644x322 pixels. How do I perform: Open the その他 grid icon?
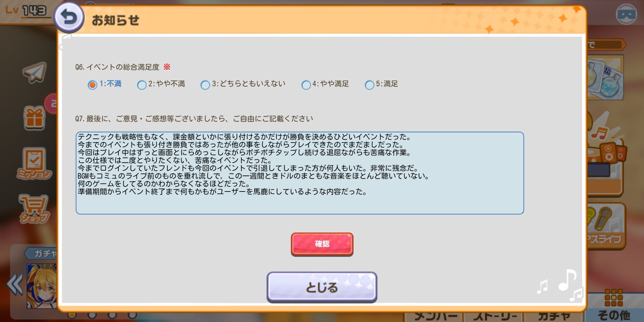point(614,304)
